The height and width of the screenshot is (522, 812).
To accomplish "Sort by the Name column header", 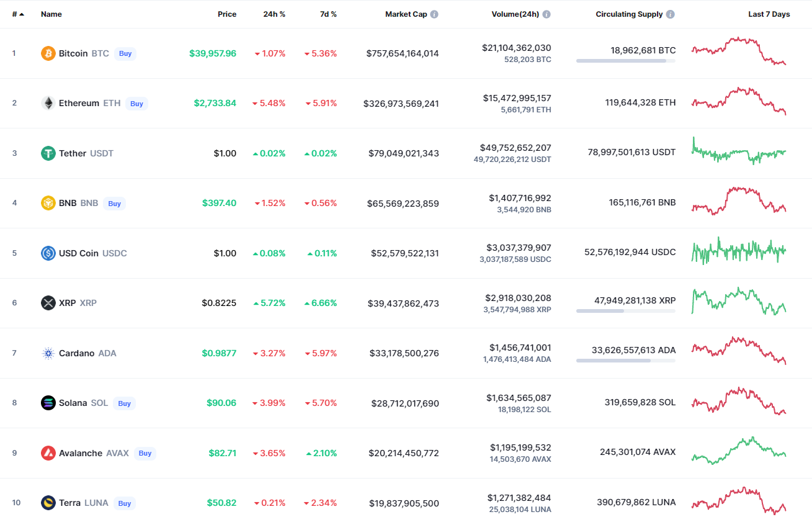I will point(51,14).
